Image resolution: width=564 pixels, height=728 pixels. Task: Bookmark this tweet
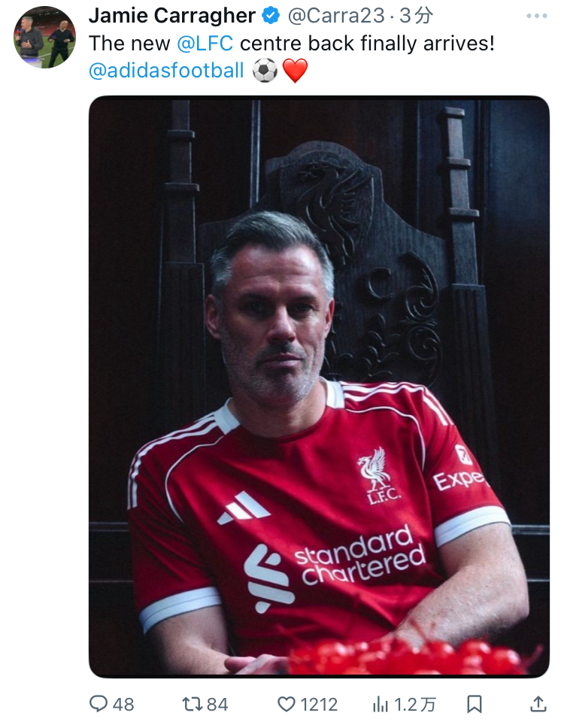[474, 705]
